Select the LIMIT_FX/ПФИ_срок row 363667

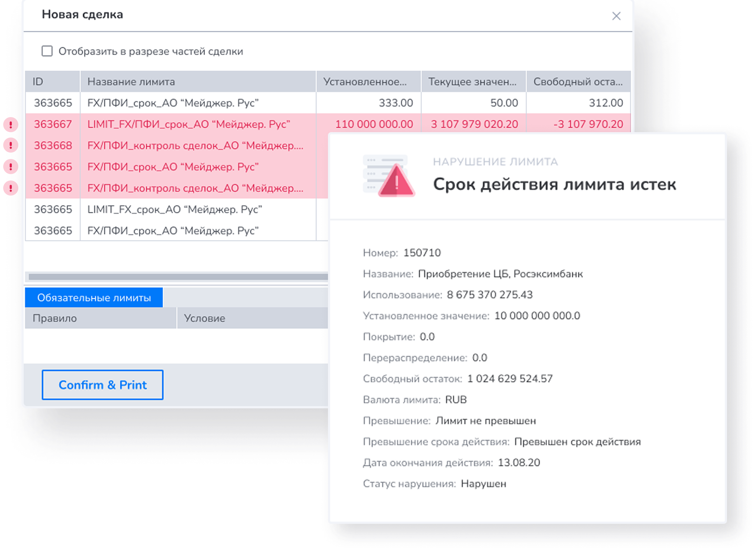(x=189, y=124)
